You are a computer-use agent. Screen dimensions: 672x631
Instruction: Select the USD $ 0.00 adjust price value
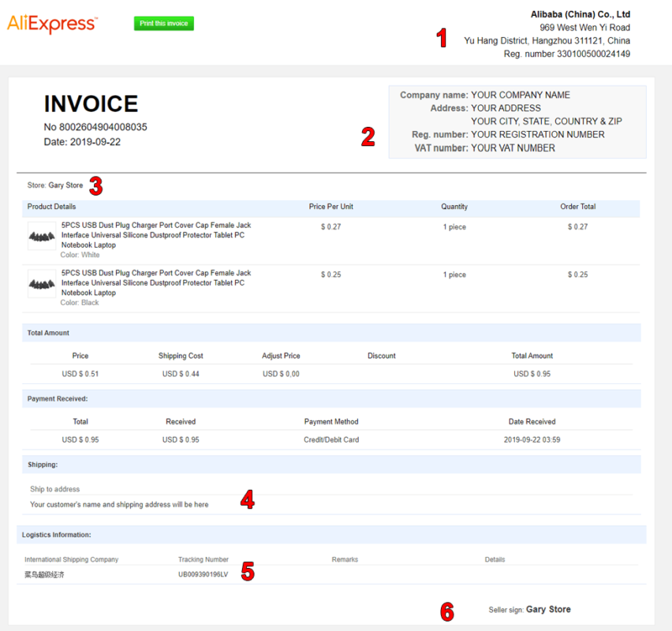point(281,374)
